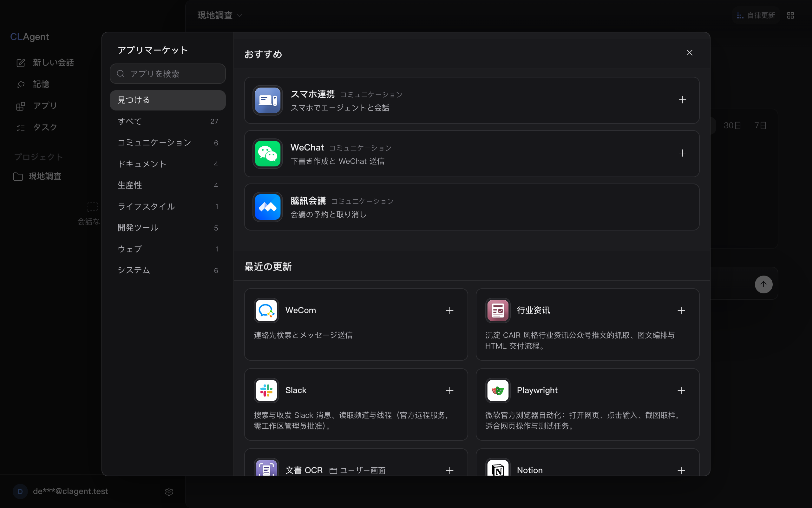Add 文書 OCR using its plus icon
812x508 pixels.
pos(450,470)
